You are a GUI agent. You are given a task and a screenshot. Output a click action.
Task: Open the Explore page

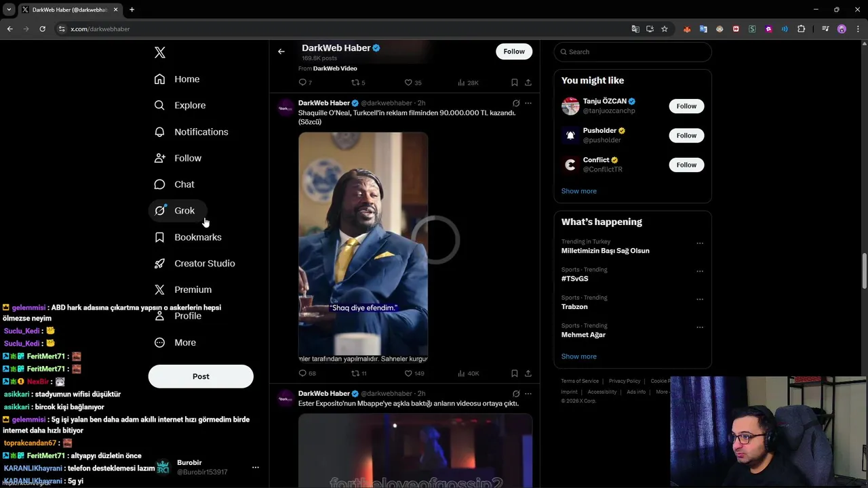(180, 106)
